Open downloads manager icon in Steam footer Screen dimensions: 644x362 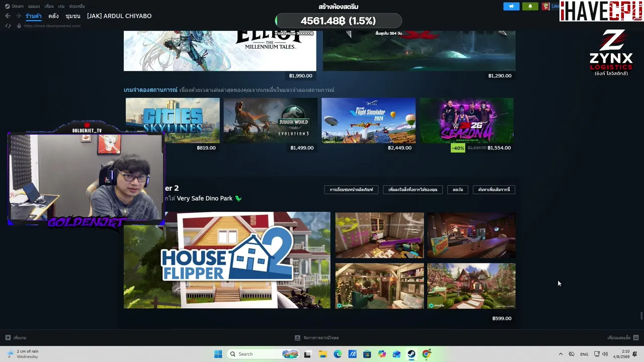[x=297, y=338]
